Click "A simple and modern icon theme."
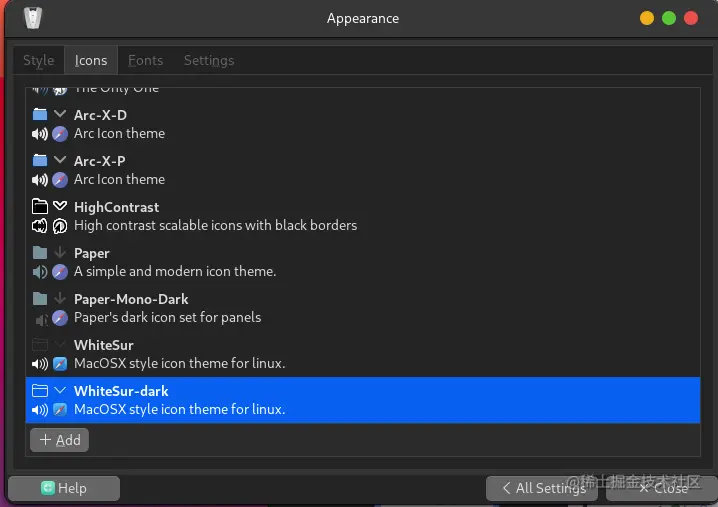The width and height of the screenshot is (718, 507). tap(175, 272)
